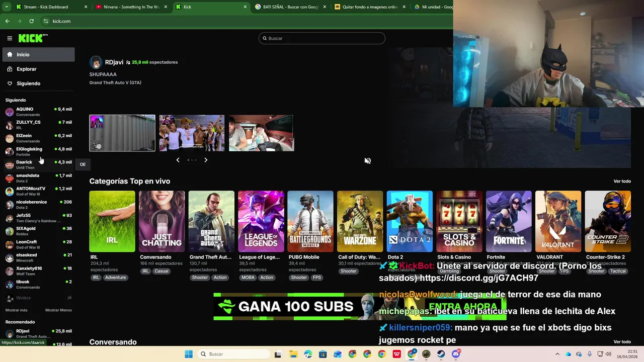Open the Dota 2 category card
The width and height of the screenshot is (644, 362).
[x=410, y=221]
